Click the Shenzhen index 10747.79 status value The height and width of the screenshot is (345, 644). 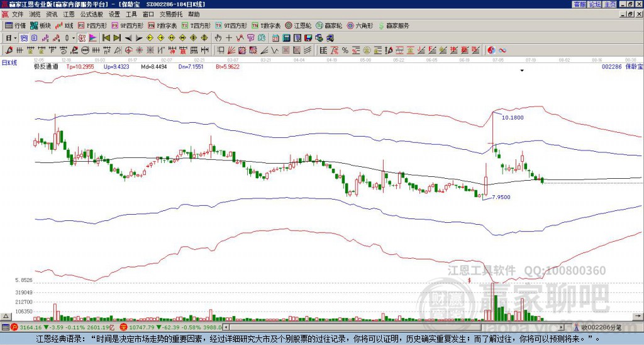click(x=142, y=327)
